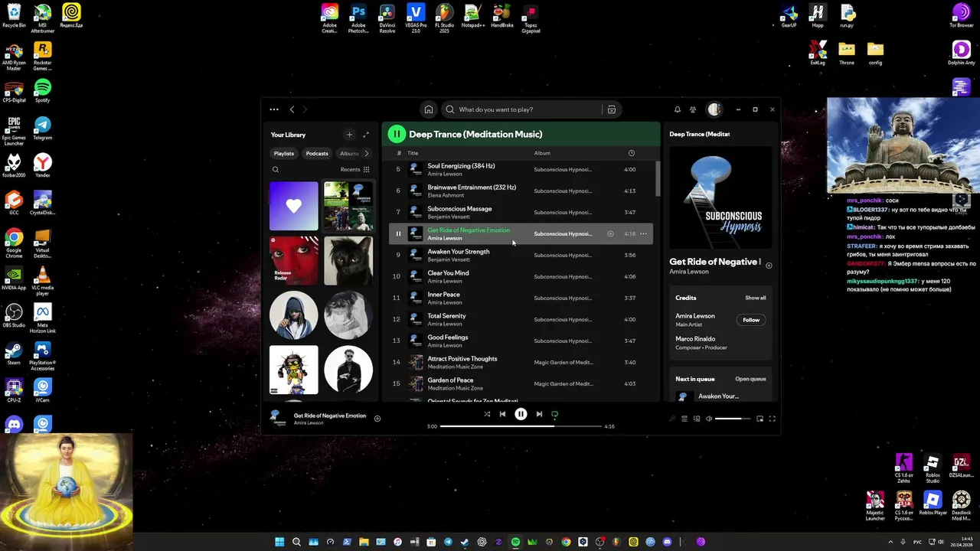Toggle shuffle in the player bar
The height and width of the screenshot is (551, 980).
point(487,414)
